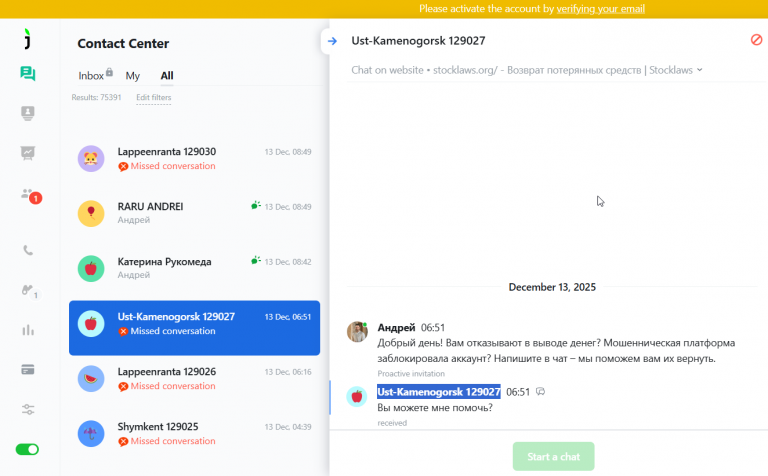Click the Results: 75391 text

(x=96, y=97)
